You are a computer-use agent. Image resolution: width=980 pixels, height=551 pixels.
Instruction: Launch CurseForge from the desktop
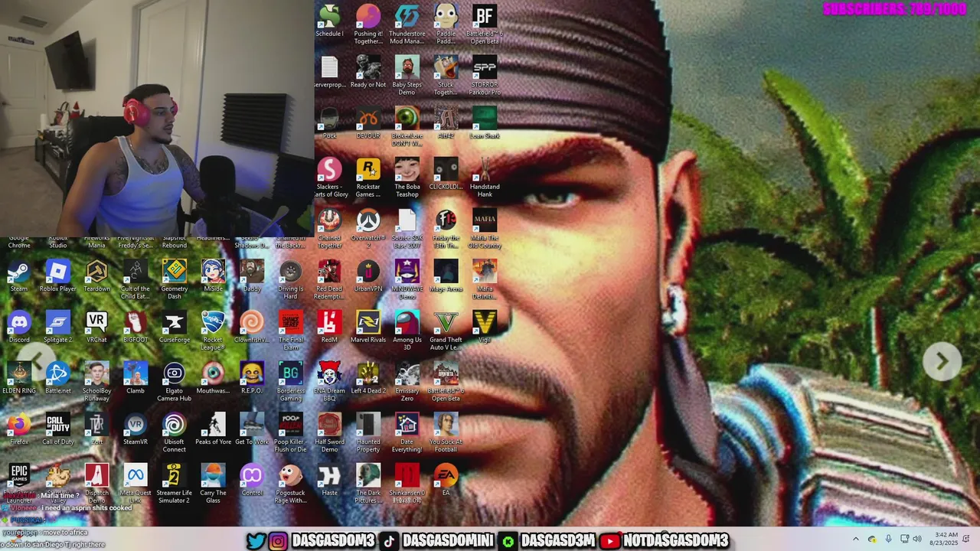[x=174, y=328]
